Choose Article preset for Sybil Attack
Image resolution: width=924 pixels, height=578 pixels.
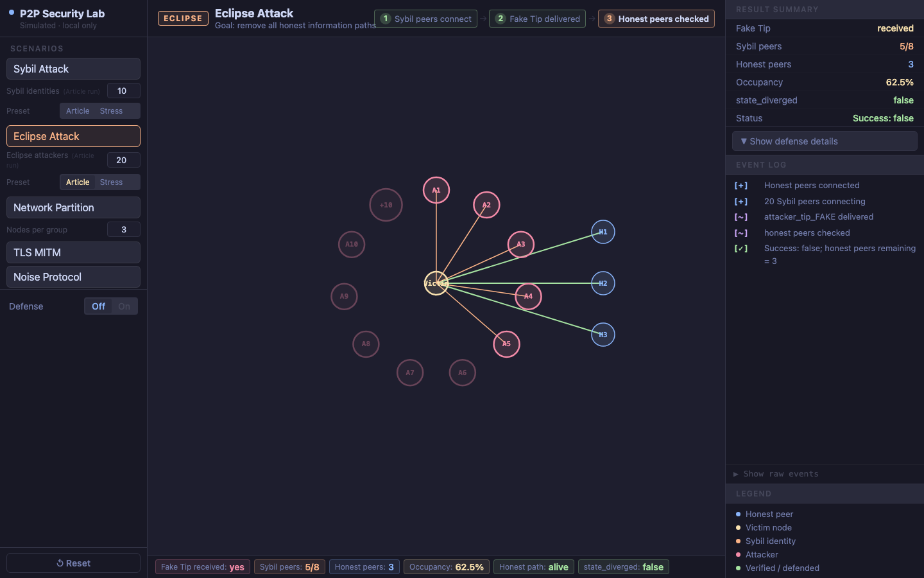pyautogui.click(x=78, y=111)
